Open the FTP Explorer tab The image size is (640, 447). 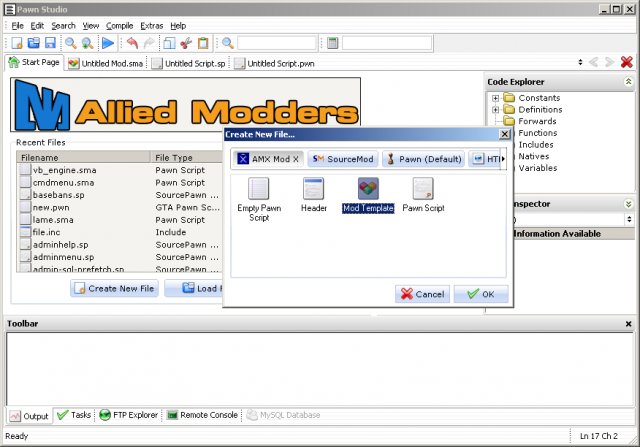[129, 415]
